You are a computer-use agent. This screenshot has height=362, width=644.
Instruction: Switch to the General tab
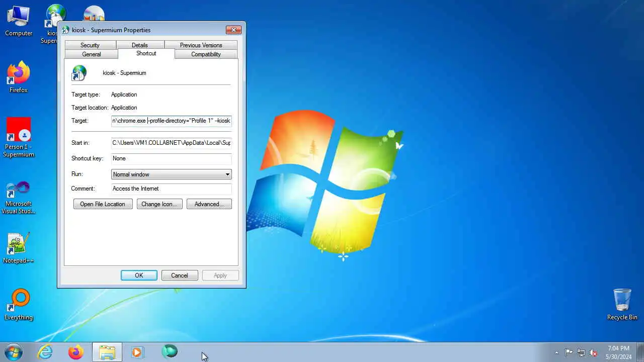pyautogui.click(x=91, y=54)
